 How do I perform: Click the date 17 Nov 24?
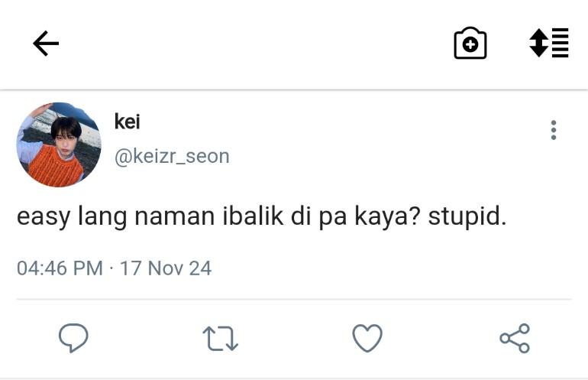click(166, 268)
